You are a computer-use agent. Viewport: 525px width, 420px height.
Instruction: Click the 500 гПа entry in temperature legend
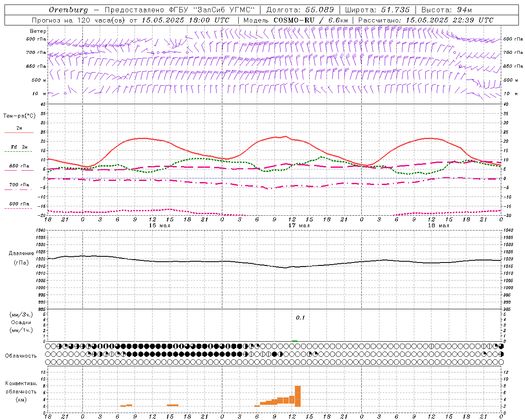[x=19, y=203]
